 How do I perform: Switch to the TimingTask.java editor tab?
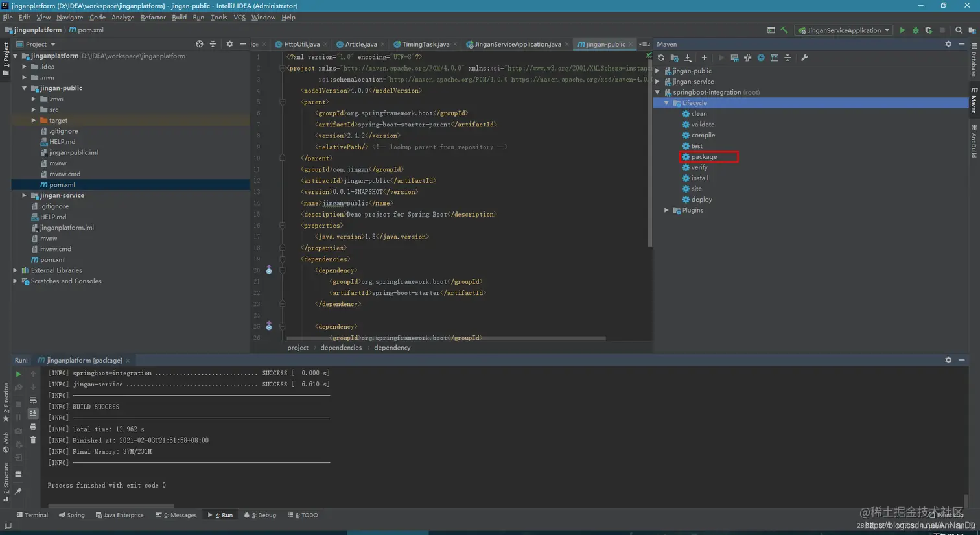pos(425,44)
